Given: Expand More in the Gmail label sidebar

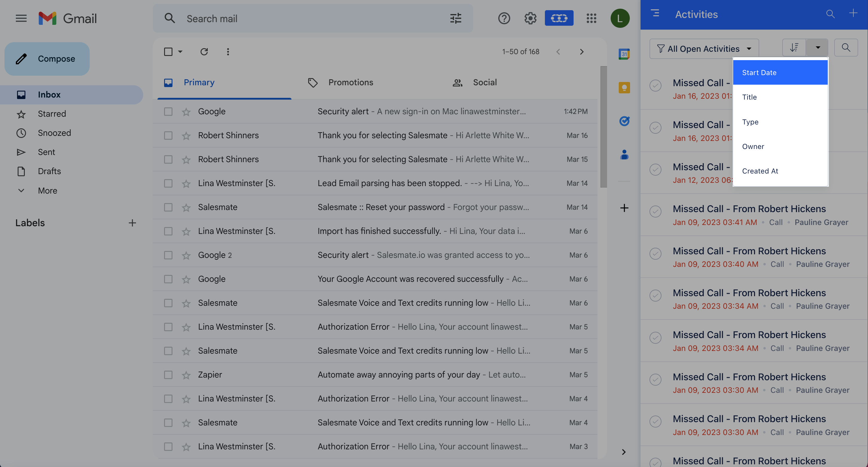Looking at the screenshot, I should click(x=47, y=191).
